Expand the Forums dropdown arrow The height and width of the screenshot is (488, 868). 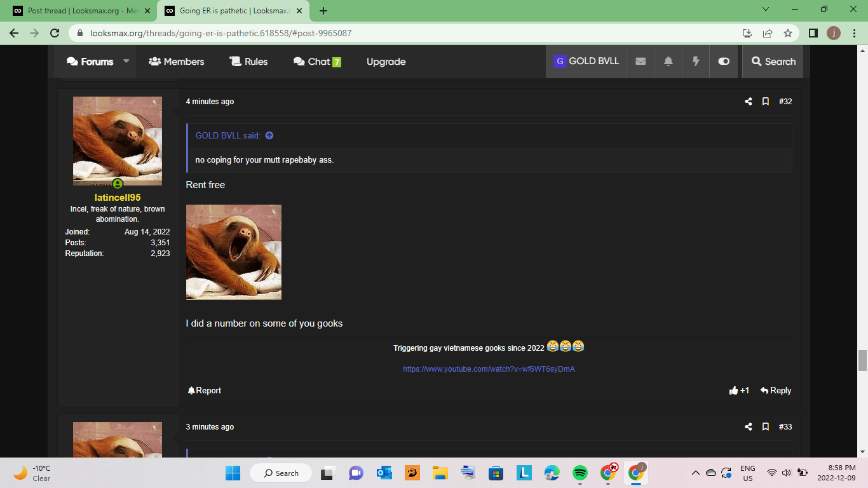(x=126, y=62)
